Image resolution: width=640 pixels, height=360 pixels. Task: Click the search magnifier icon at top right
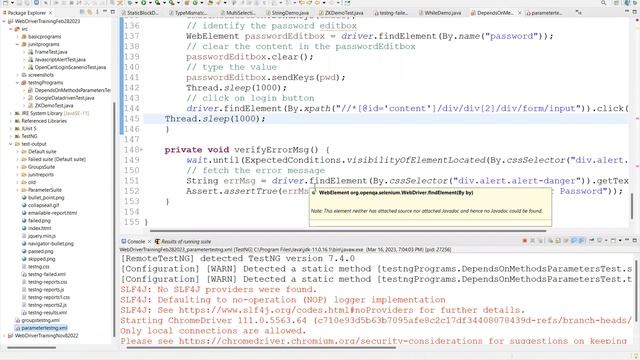point(604,3)
